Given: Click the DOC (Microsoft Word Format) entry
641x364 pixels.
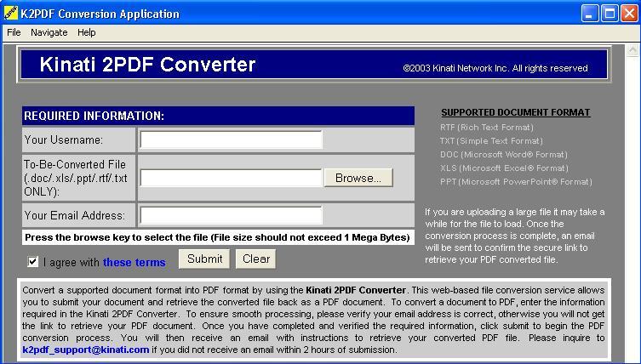Looking at the screenshot, I should click(x=504, y=155).
